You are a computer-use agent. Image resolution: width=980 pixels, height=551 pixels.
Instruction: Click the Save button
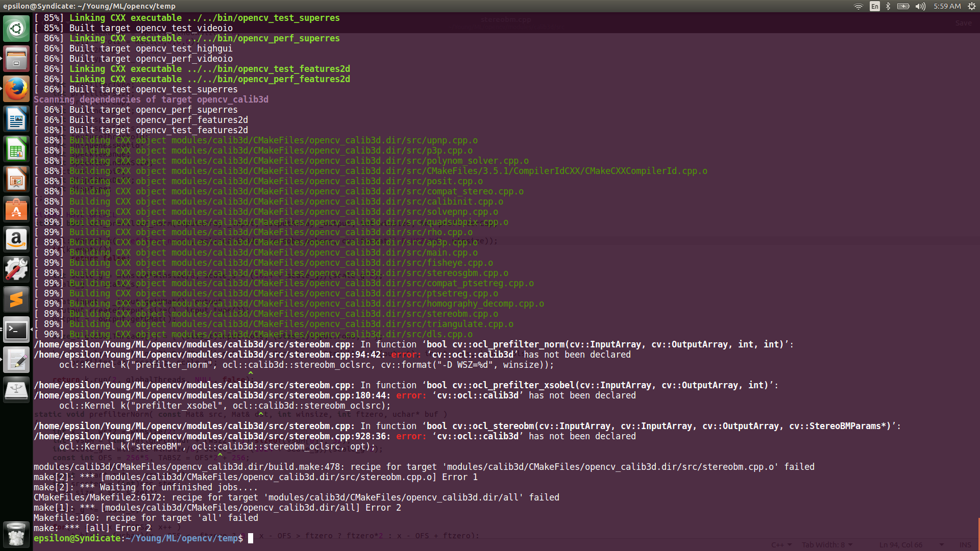pos(963,23)
